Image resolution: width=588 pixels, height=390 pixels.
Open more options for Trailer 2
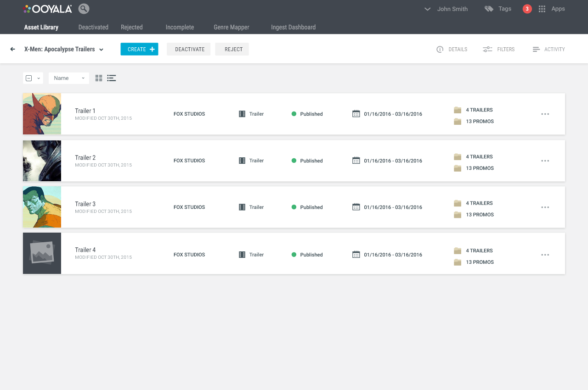pos(545,161)
